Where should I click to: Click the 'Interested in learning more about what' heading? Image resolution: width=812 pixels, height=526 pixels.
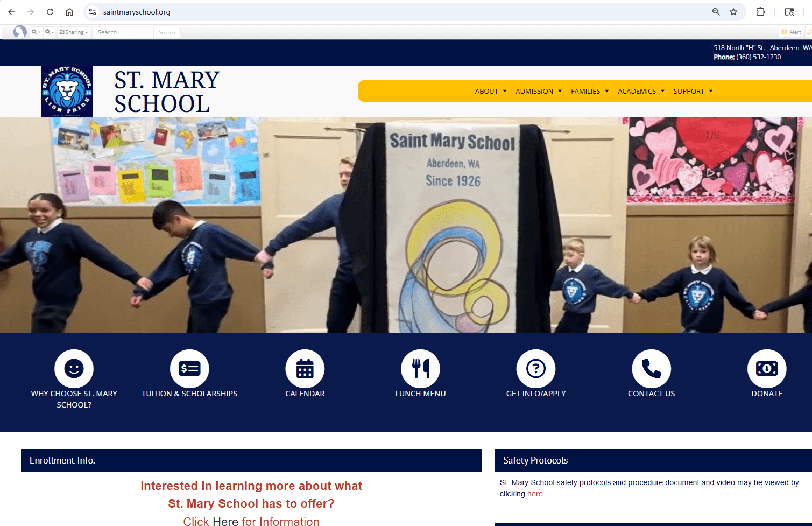(251, 486)
